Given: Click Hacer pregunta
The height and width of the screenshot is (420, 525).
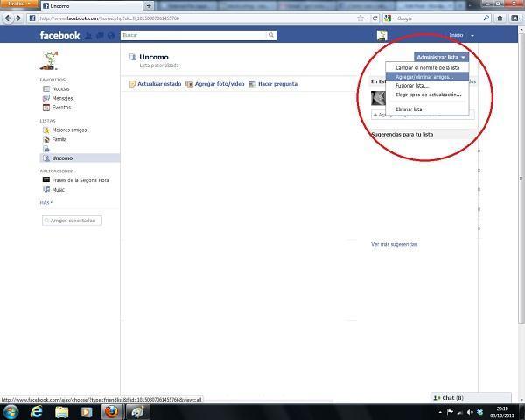Looking at the screenshot, I should [277, 84].
